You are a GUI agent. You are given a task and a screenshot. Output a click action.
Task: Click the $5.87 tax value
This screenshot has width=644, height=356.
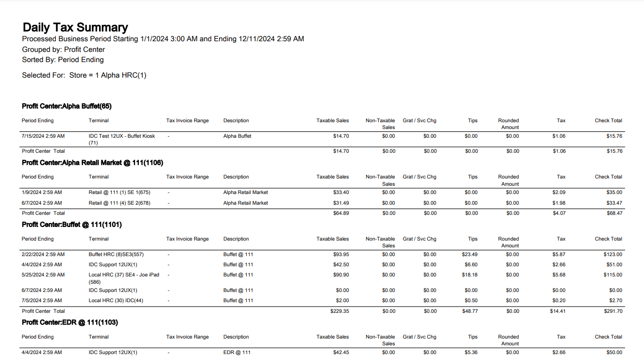(559, 255)
